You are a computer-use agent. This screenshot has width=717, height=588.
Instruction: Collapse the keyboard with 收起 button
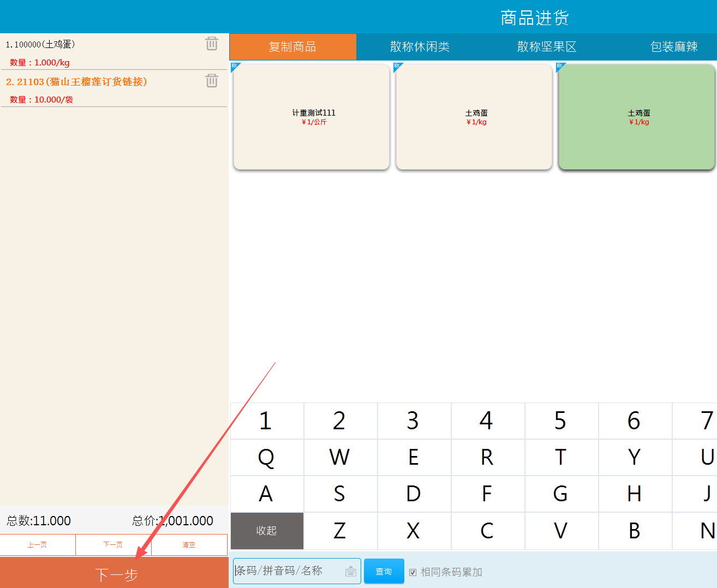267,531
